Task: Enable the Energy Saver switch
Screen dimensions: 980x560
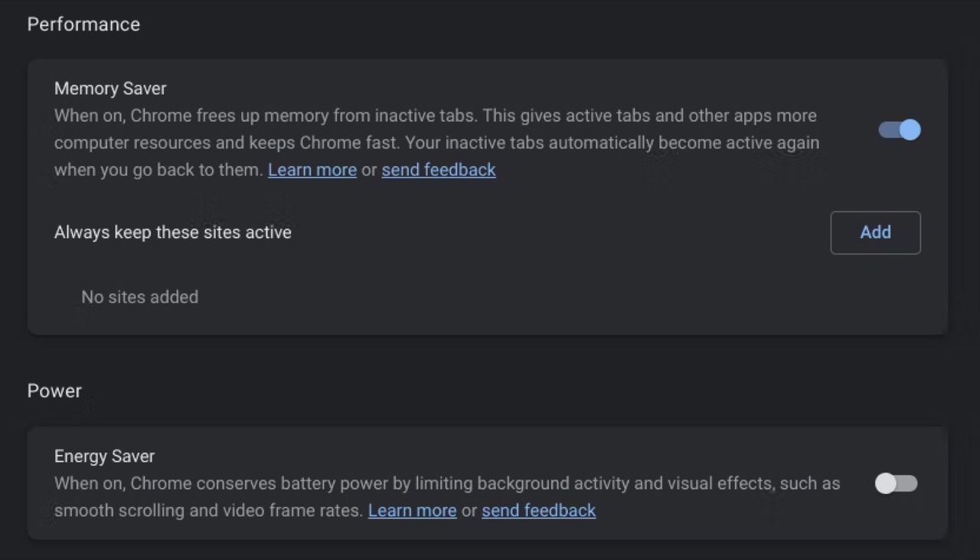Action: (x=896, y=483)
